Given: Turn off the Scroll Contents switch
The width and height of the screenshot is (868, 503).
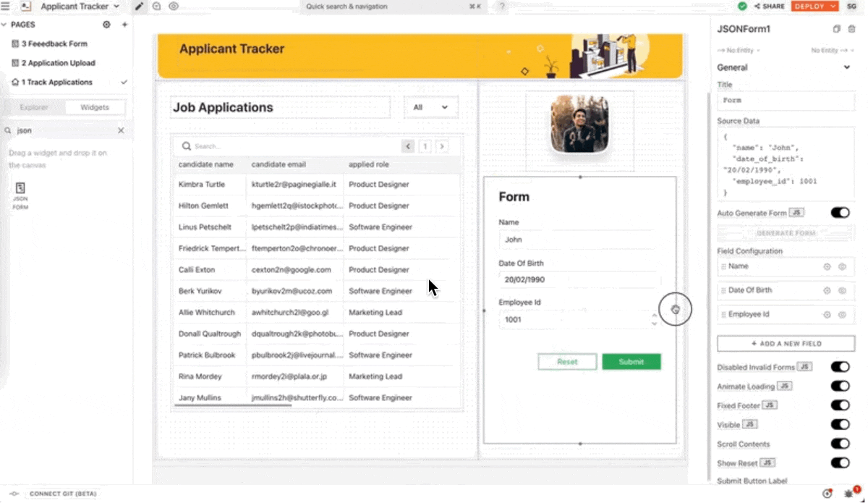Looking at the screenshot, I should (x=840, y=444).
